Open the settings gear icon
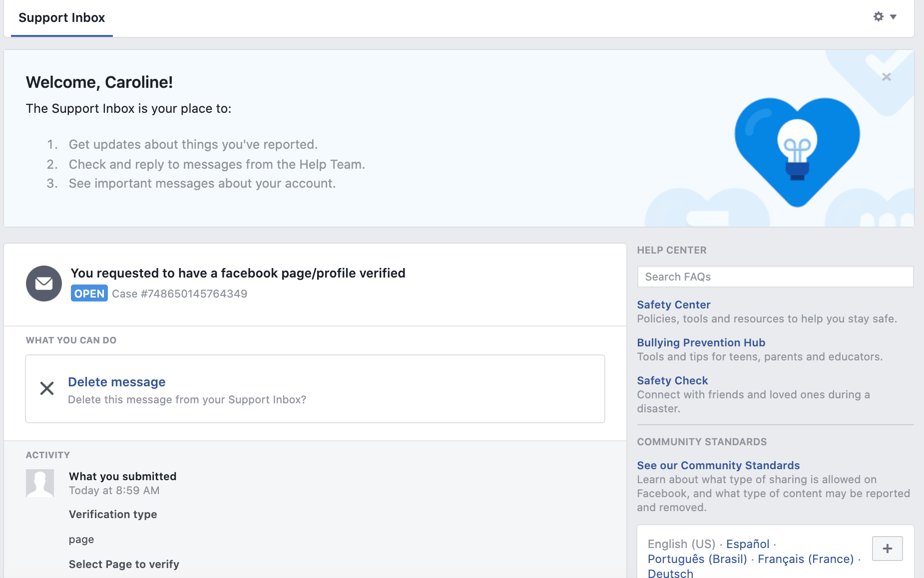The image size is (924, 578). (878, 16)
